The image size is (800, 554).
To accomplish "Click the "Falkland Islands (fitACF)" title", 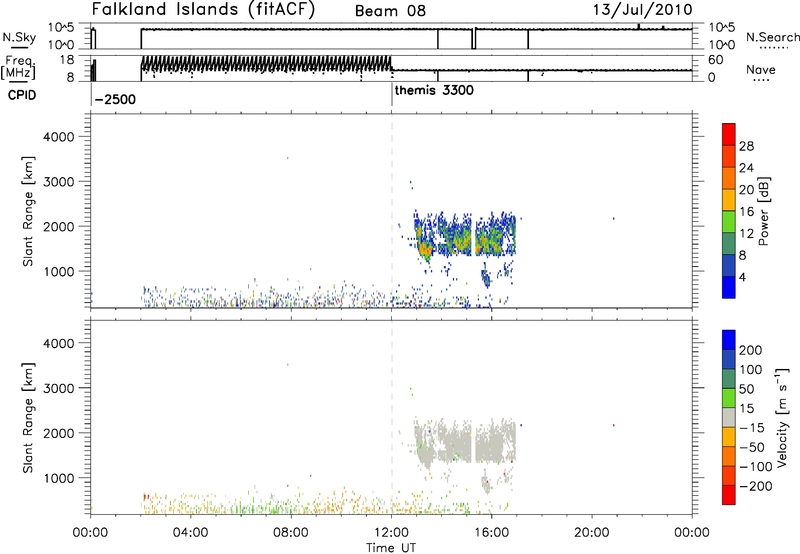I will (x=204, y=10).
